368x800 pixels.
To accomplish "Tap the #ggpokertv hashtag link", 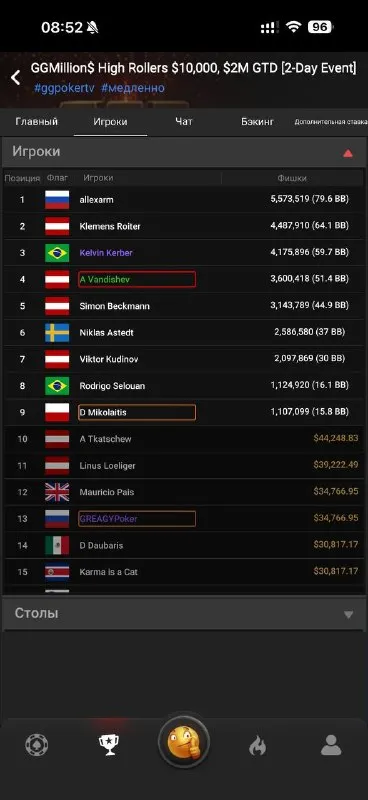I will [x=64, y=88].
